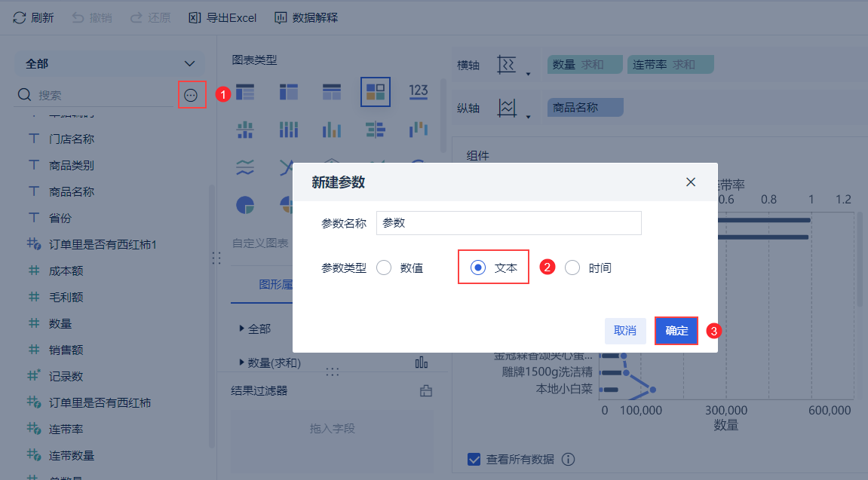Click the 撤销 undo button
The height and width of the screenshot is (480, 868).
click(92, 17)
